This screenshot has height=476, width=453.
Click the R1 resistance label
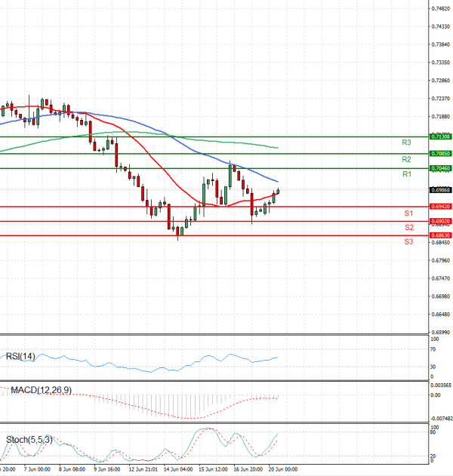(407, 174)
